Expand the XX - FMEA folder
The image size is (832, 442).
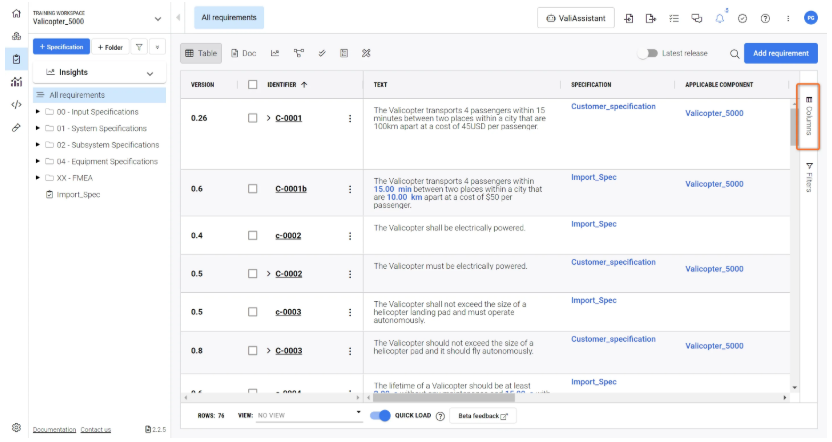tap(38, 177)
